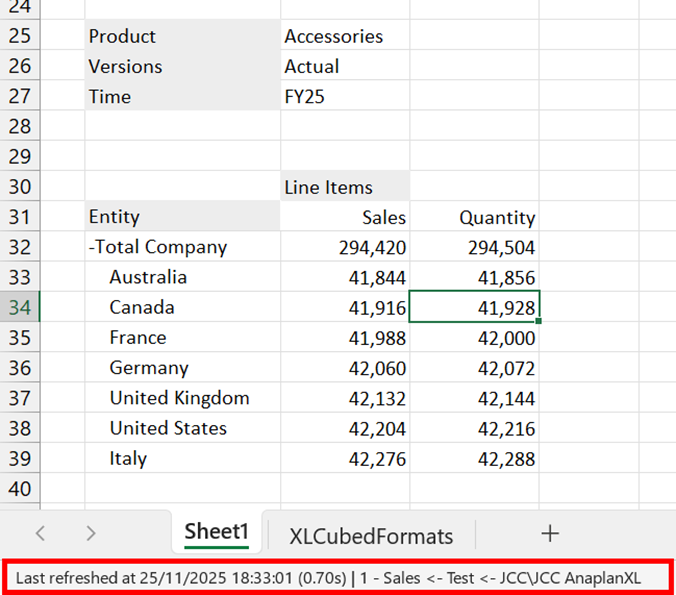Click the row 34 header
The width and height of the screenshot is (676, 595).
20,307
